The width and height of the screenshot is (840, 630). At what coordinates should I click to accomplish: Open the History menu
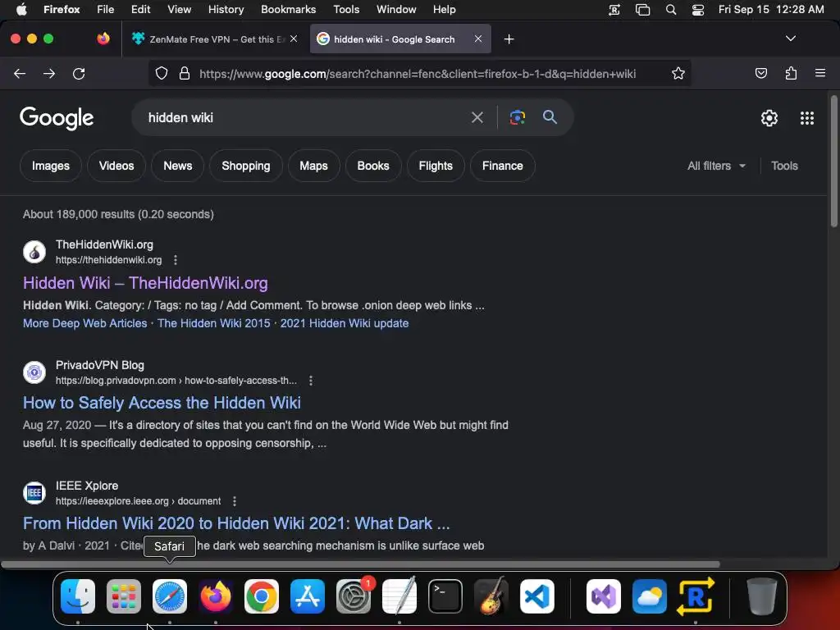point(226,10)
